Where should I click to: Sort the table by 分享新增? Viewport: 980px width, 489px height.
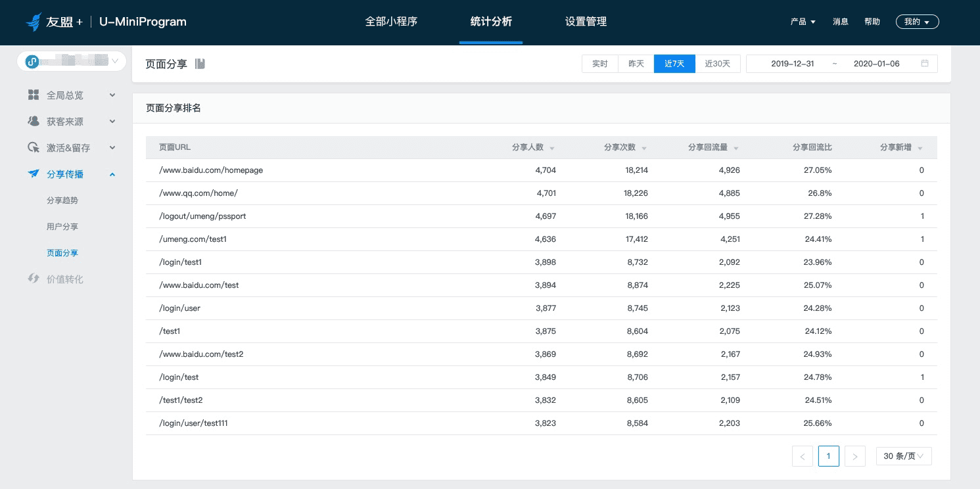pyautogui.click(x=901, y=147)
